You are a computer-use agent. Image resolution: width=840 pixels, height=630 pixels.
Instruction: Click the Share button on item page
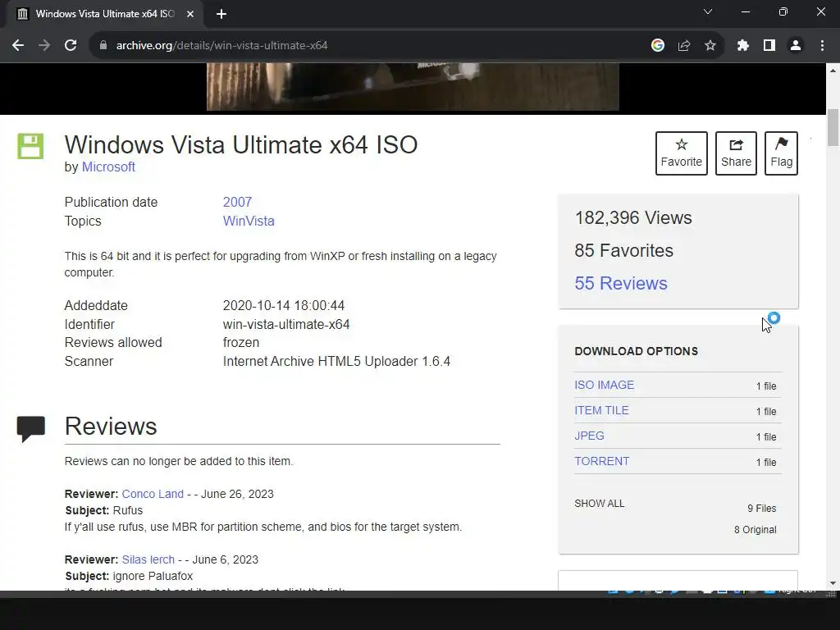736,153
